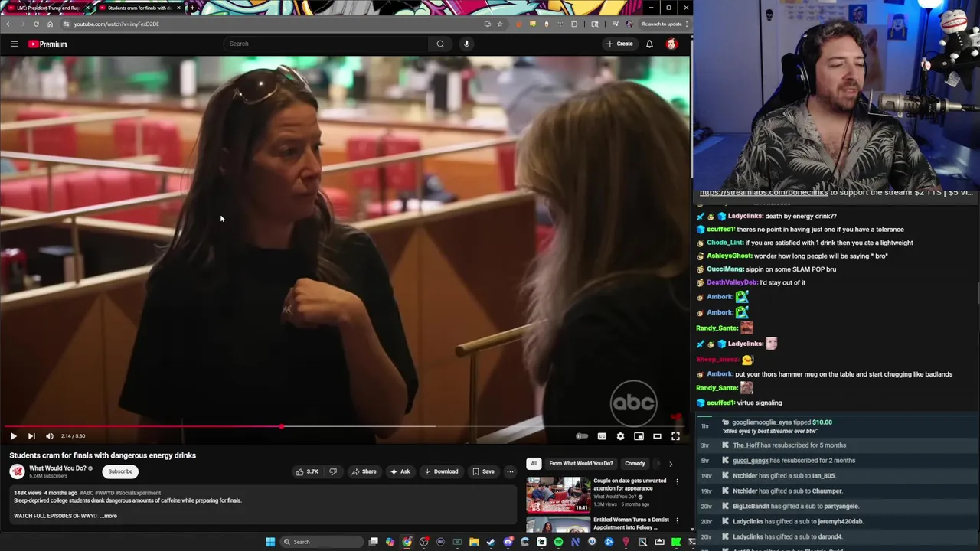
Task: Select the All filter chip
Action: tap(534, 463)
